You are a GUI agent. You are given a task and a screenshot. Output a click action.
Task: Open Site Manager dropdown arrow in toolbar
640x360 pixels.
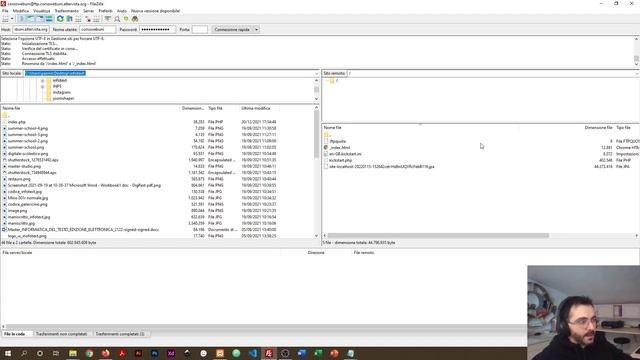pos(12,19)
